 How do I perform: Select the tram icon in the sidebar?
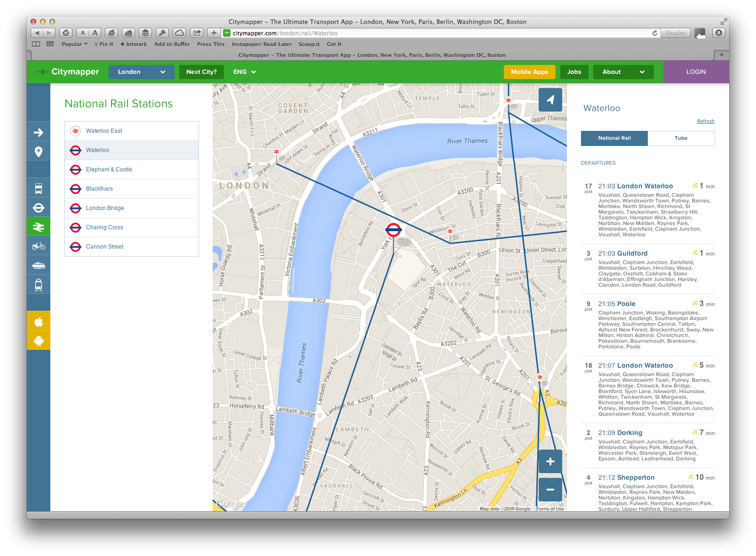pos(39,284)
